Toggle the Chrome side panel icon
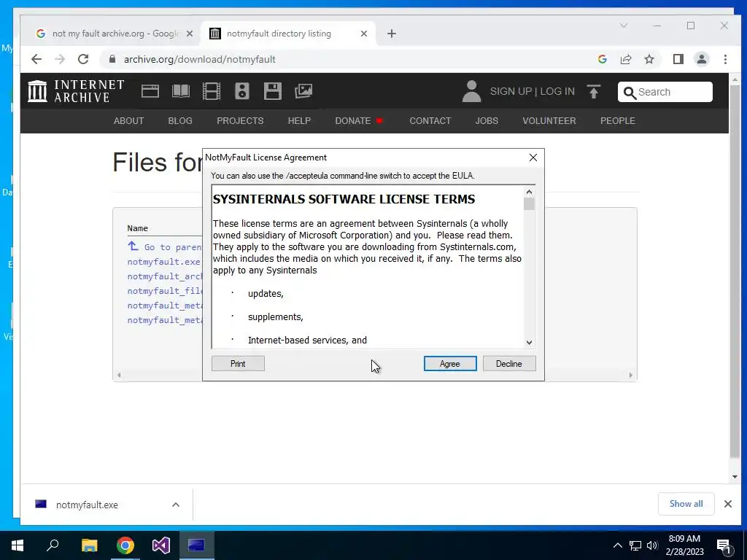 pyautogui.click(x=678, y=59)
